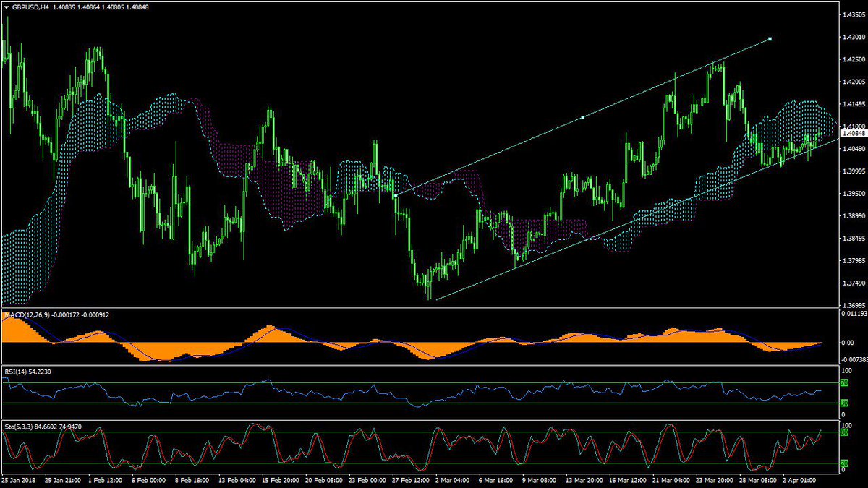868x488 pixels.
Task: Click the 8 Feb 16:00 time label
Action: click(192, 480)
